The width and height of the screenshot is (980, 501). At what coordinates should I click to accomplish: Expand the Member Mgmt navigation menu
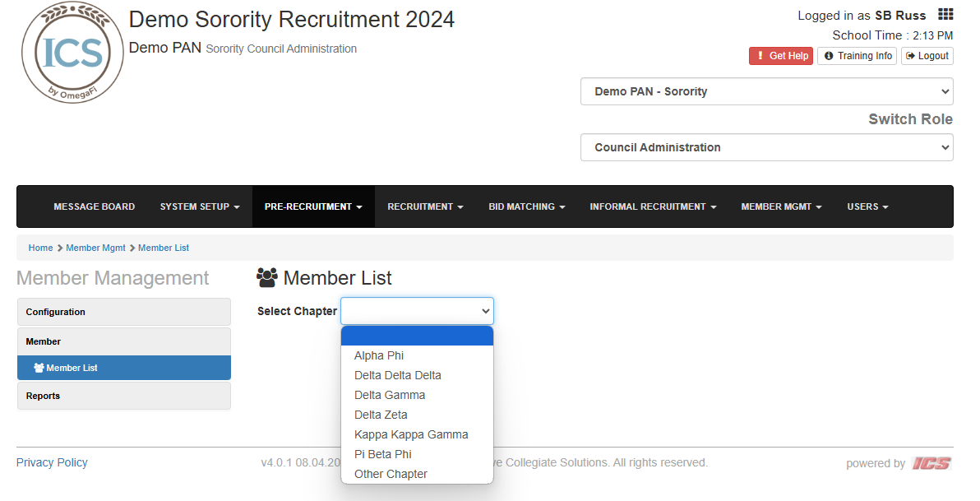[x=780, y=206]
